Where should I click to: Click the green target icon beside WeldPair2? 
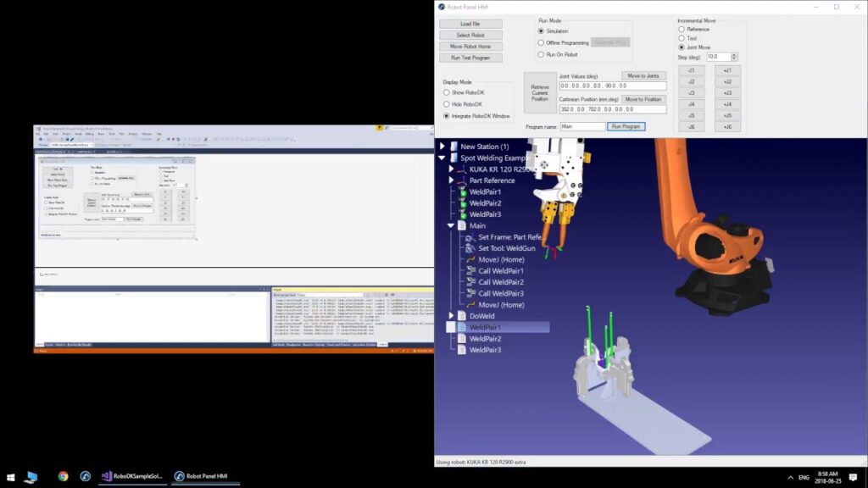pyautogui.click(x=462, y=203)
